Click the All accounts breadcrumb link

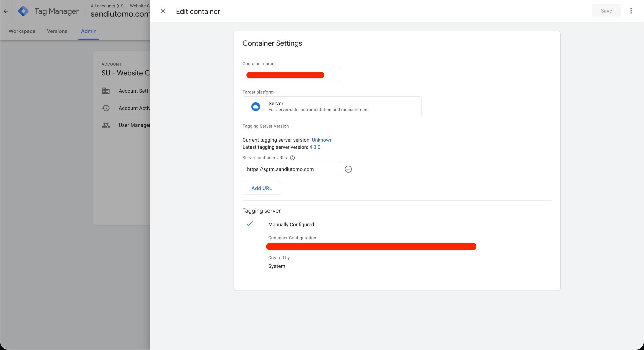pos(103,6)
